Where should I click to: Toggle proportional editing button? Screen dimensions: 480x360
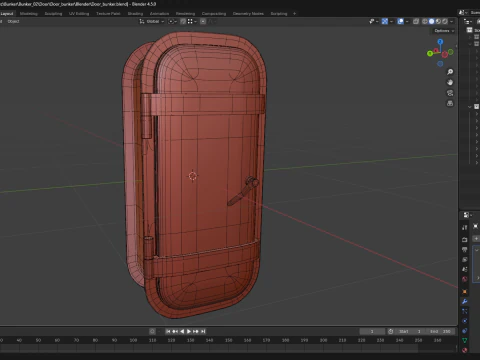[203, 21]
